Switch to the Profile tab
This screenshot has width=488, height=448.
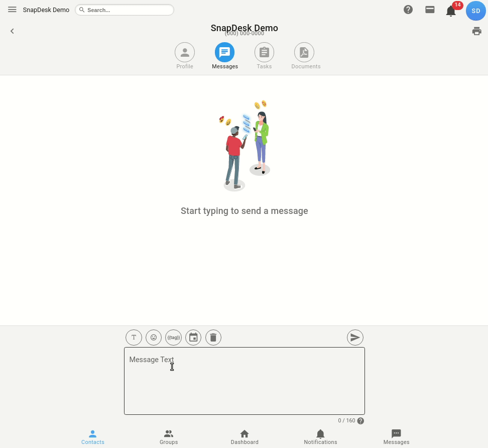point(185,56)
